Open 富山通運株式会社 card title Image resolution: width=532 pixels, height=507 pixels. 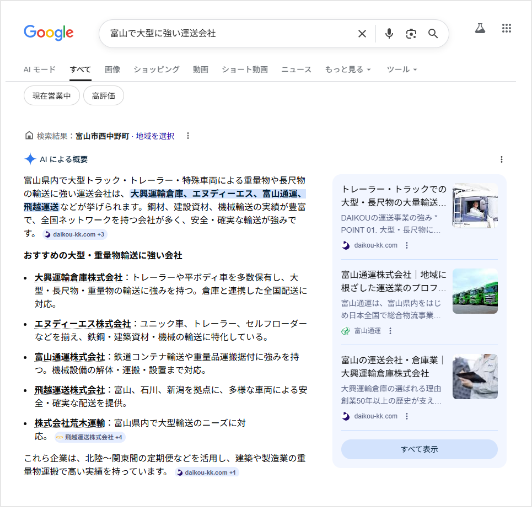point(394,281)
